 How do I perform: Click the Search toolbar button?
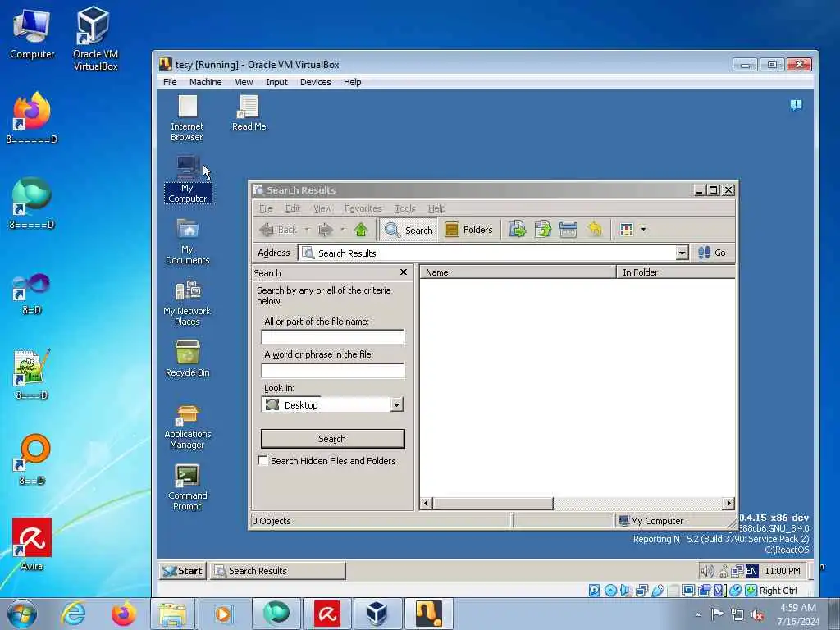click(409, 230)
